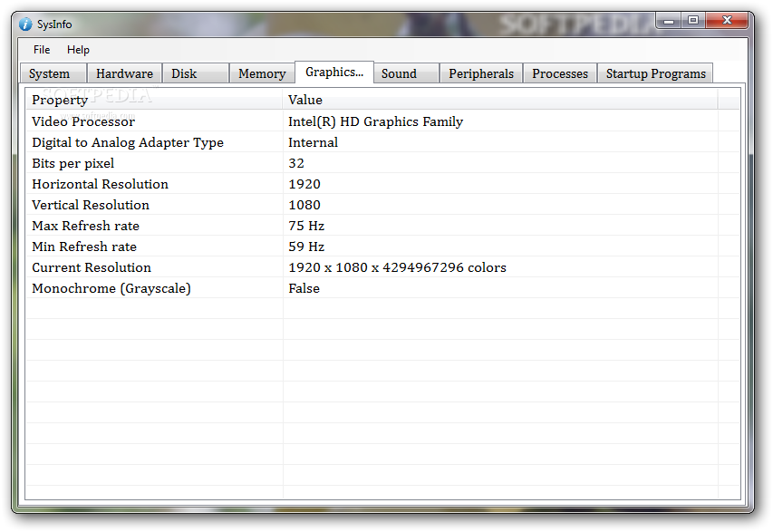
Task: Minimize the SysInfo window
Action: coord(669,21)
